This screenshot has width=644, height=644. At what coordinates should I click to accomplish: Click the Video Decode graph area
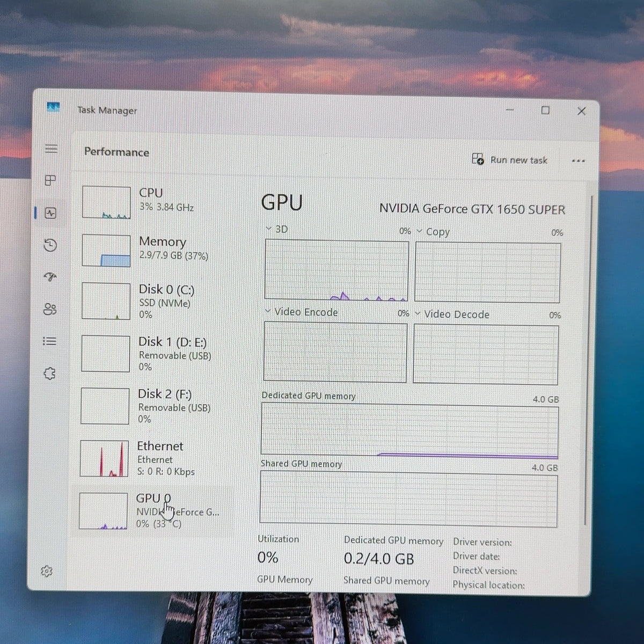(x=486, y=354)
